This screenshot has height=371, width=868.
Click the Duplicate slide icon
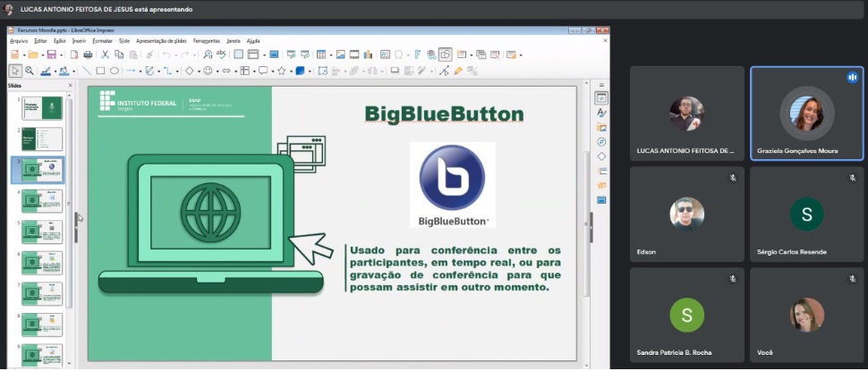(x=481, y=55)
